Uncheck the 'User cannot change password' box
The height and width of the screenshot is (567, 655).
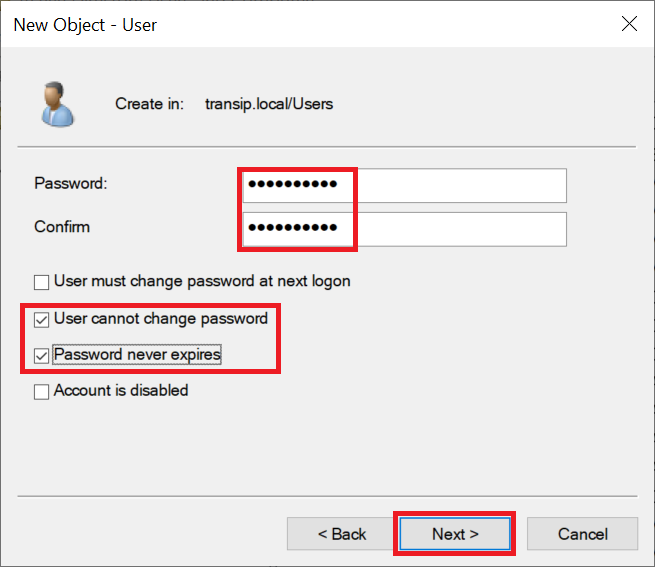[x=41, y=320]
